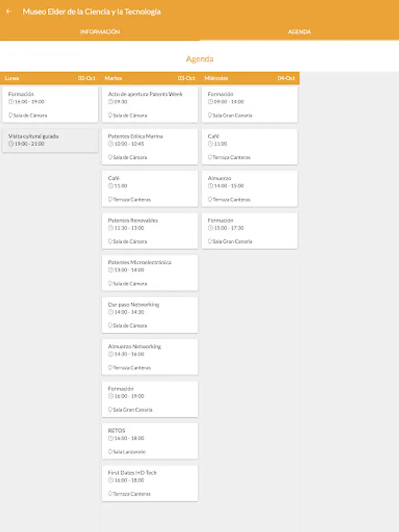This screenshot has width=399, height=532.
Task: Open Acto de apertura Patents Week event
Action: click(150, 105)
